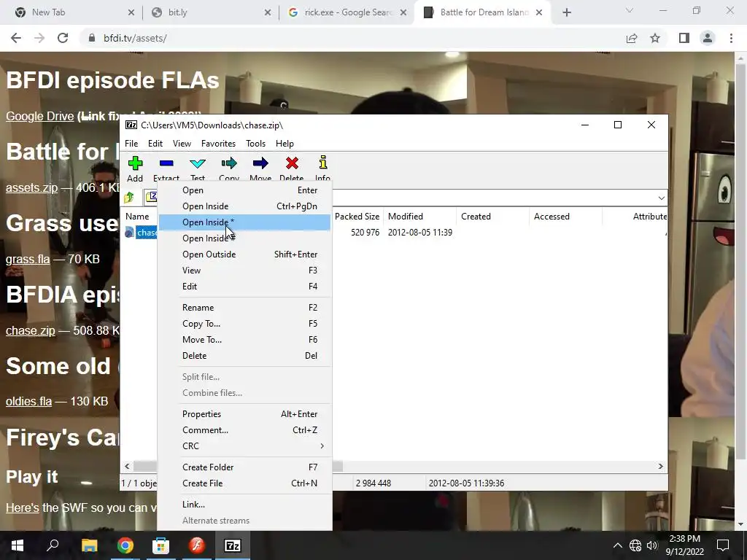This screenshot has height=560, width=747.
Task: Click the Up folder icon in 7-Zip
Action: 129,197
